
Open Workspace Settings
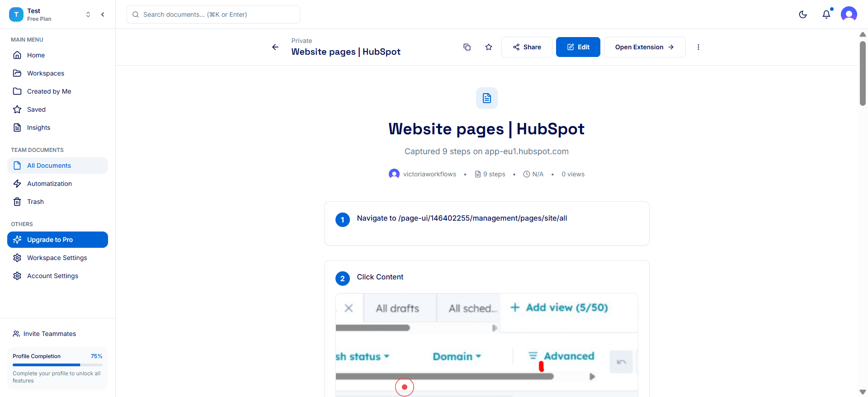(57, 258)
